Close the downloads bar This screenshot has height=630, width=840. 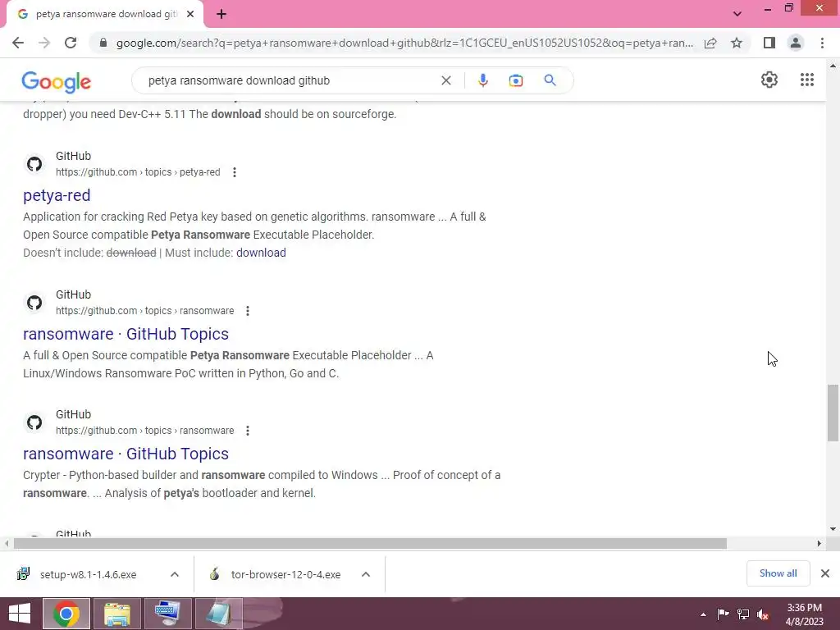[825, 573]
